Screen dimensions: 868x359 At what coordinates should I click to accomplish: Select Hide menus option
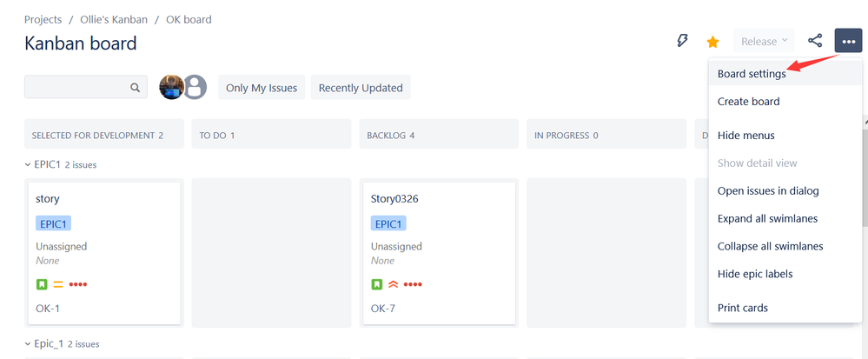[x=785, y=136]
